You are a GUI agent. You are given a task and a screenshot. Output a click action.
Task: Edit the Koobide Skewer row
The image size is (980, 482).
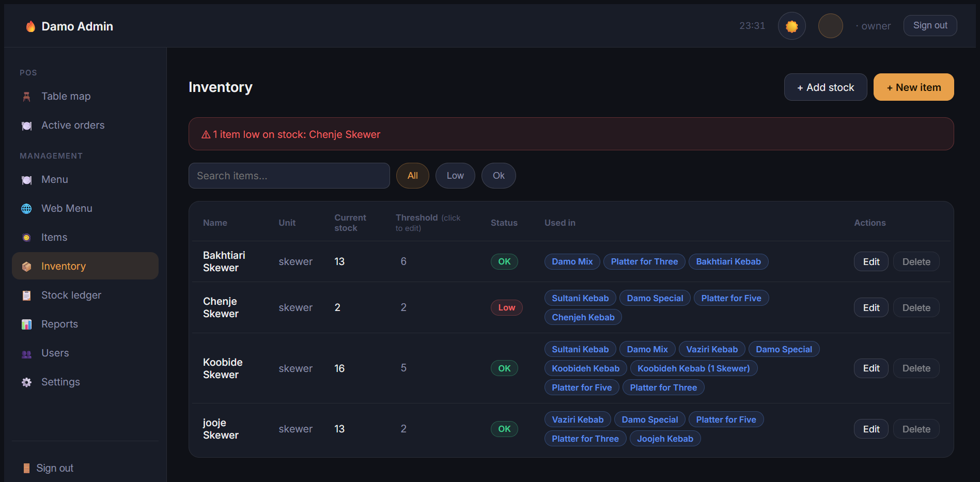pos(870,368)
